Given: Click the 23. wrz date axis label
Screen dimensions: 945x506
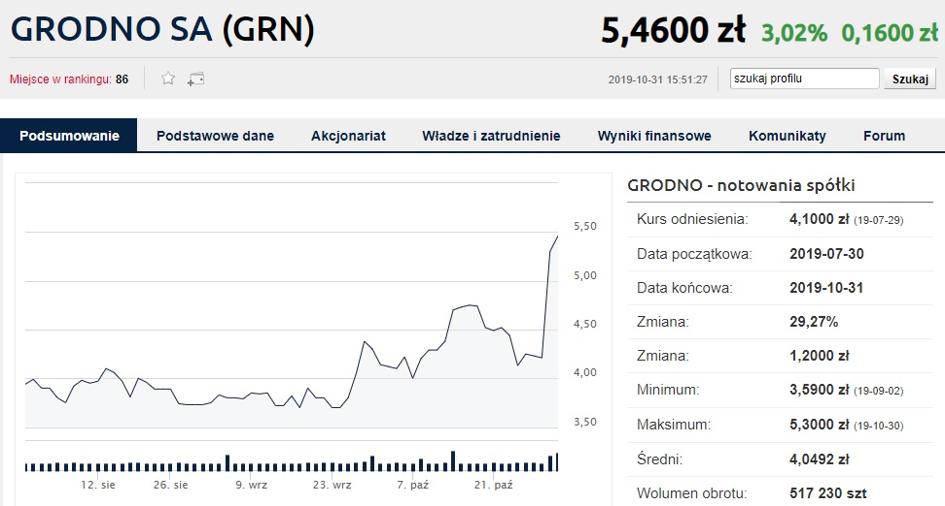Looking at the screenshot, I should [x=331, y=485].
